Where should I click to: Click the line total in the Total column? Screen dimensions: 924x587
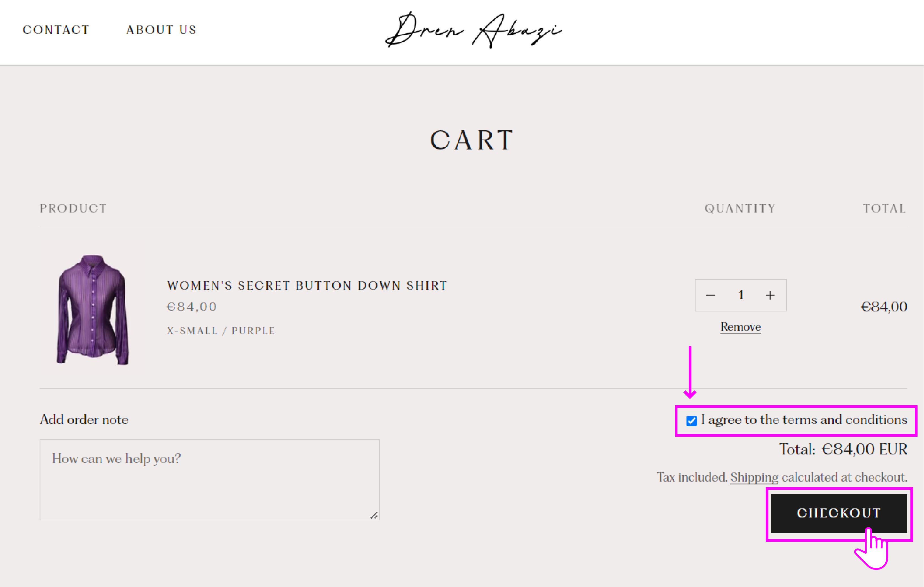[x=884, y=307]
